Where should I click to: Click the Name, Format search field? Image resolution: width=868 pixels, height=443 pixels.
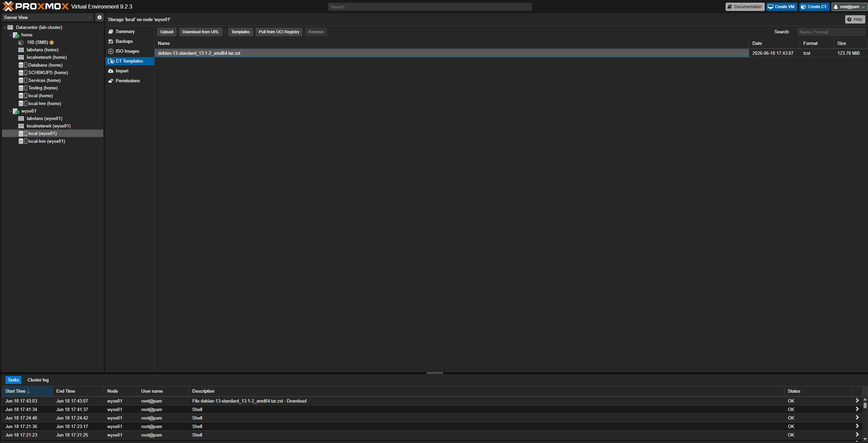[831, 32]
